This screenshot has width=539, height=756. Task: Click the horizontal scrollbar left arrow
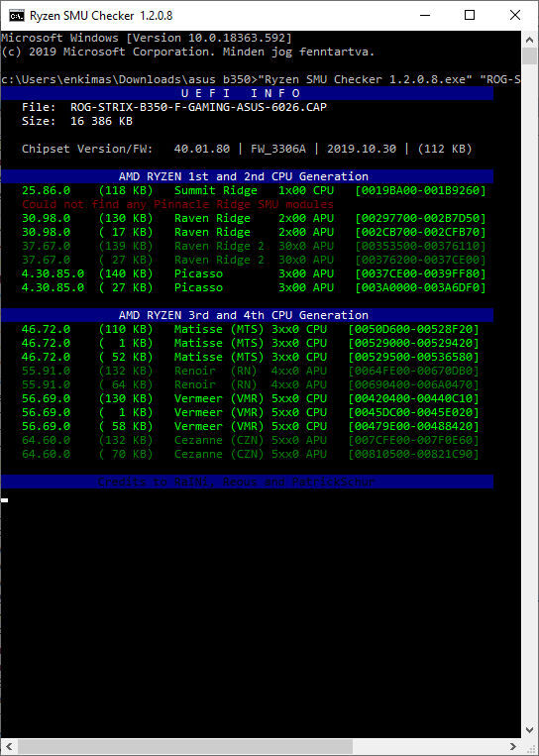pos(8,746)
